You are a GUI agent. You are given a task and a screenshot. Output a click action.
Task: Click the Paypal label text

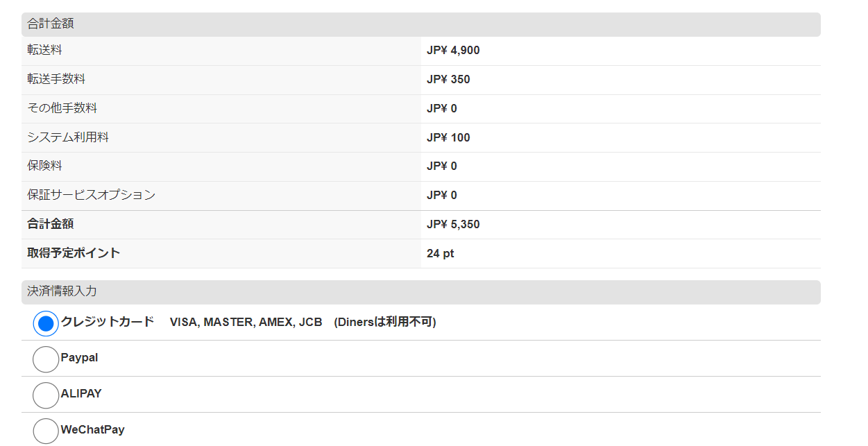[x=79, y=358]
